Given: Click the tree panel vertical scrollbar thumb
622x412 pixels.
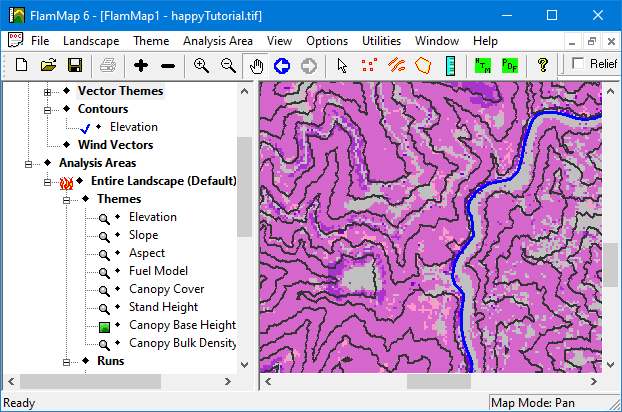Looking at the screenshot, I should coord(244,187).
